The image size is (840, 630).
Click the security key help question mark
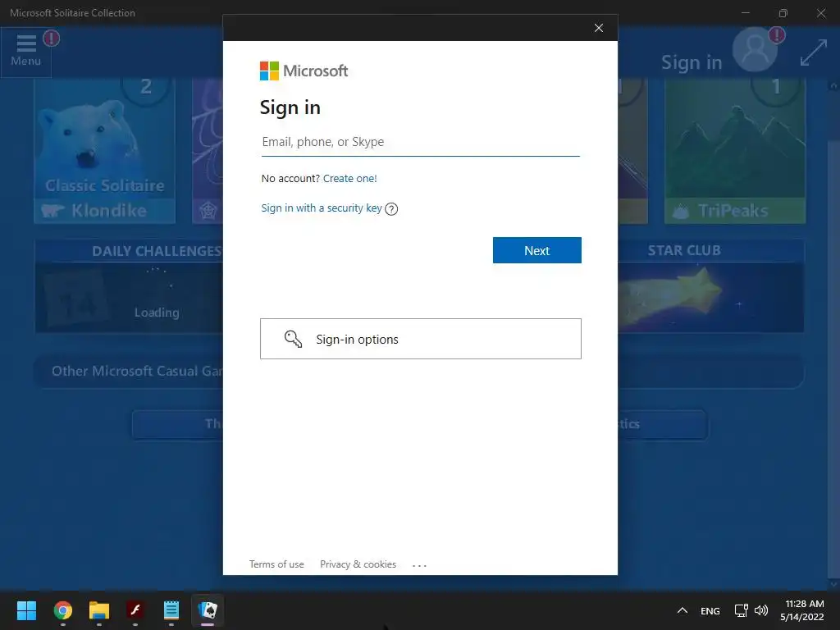tap(391, 209)
